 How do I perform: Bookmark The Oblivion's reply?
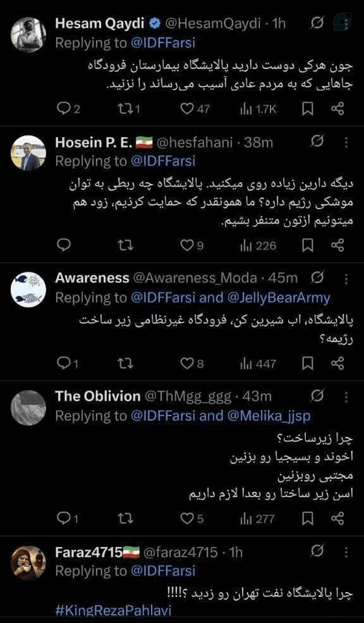click(x=307, y=518)
